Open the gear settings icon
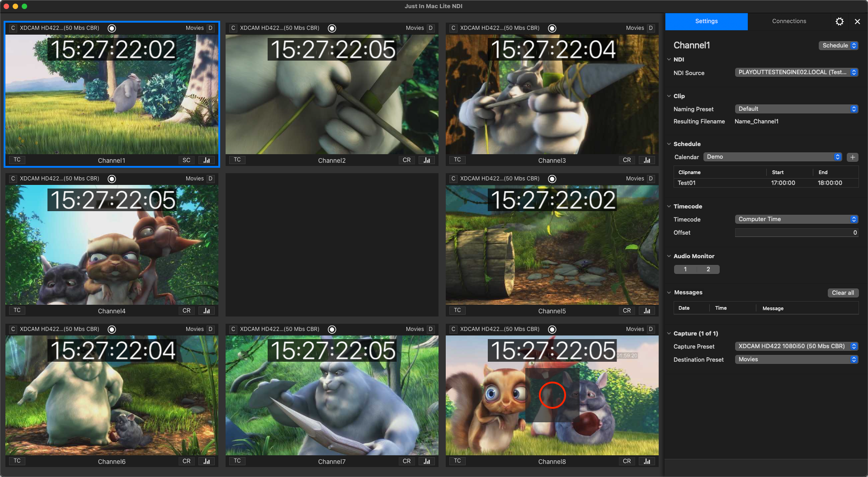 (840, 21)
